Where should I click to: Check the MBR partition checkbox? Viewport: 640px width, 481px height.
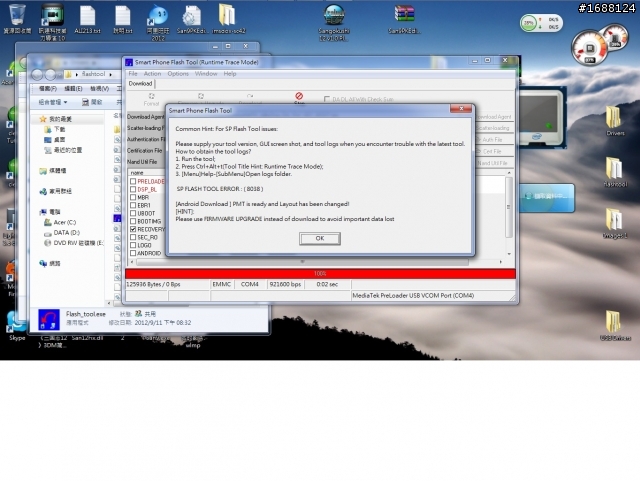[x=133, y=197]
